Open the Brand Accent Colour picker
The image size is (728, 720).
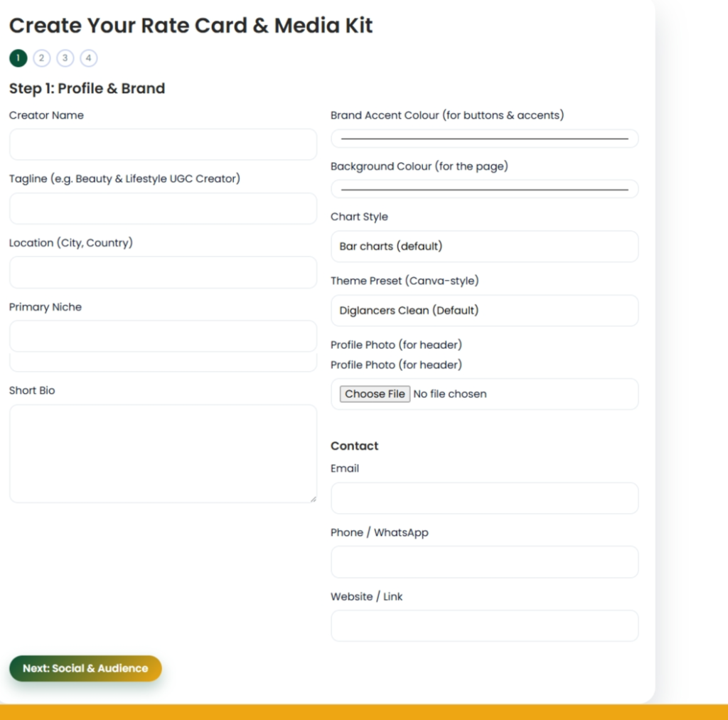484,139
